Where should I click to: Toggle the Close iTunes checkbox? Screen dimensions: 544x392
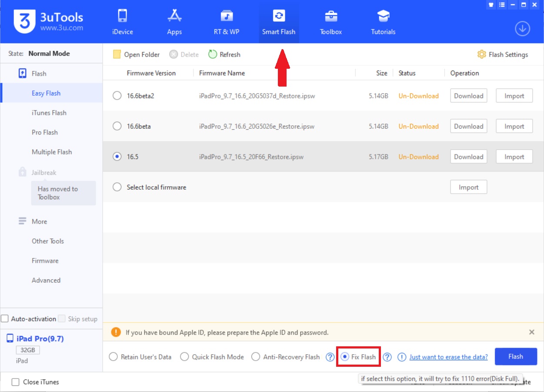click(x=16, y=382)
